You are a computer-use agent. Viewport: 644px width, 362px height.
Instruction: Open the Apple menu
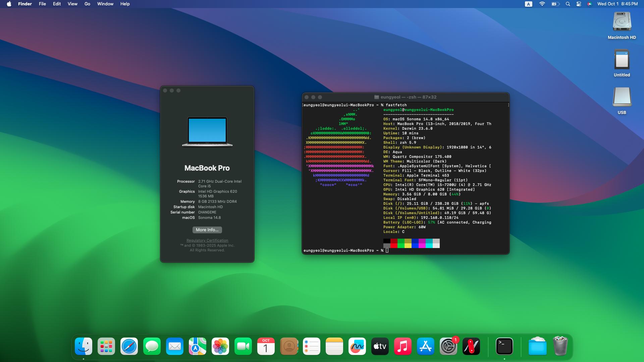[x=9, y=4]
